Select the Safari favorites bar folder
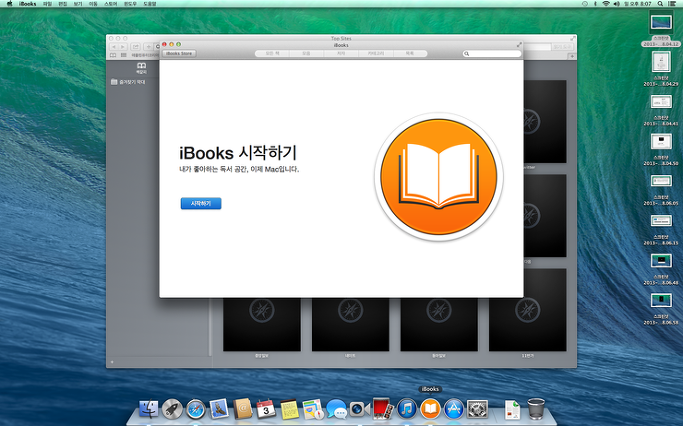The image size is (683, 426). [128, 82]
